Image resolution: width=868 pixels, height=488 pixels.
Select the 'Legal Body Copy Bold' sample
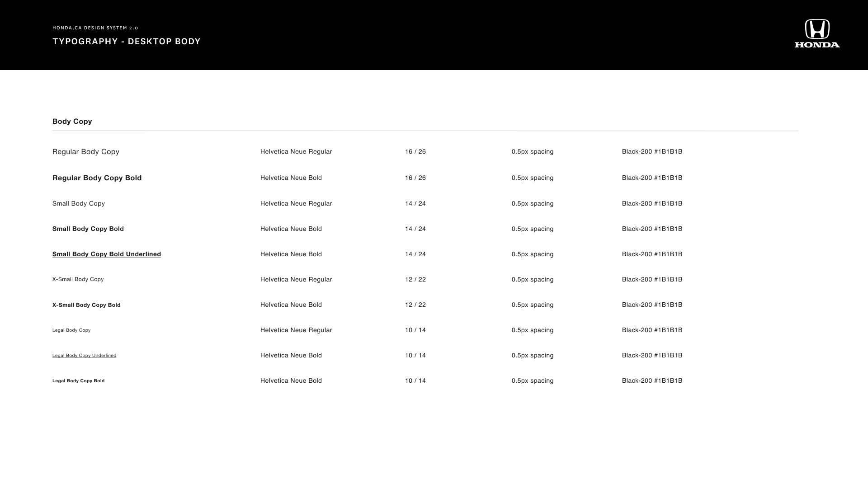coord(79,381)
